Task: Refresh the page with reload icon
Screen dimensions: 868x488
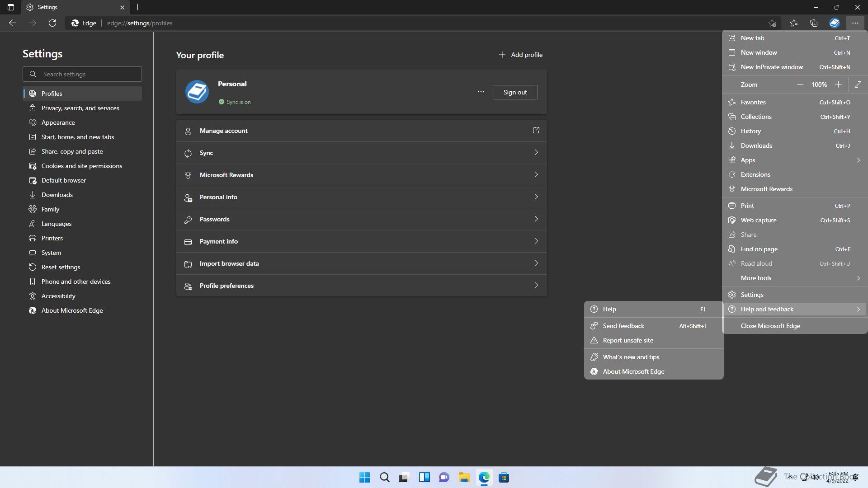Action: point(52,23)
